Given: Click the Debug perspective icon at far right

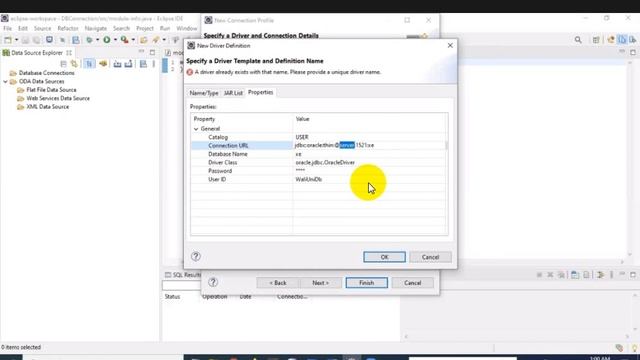Looking at the screenshot, I should (633, 40).
